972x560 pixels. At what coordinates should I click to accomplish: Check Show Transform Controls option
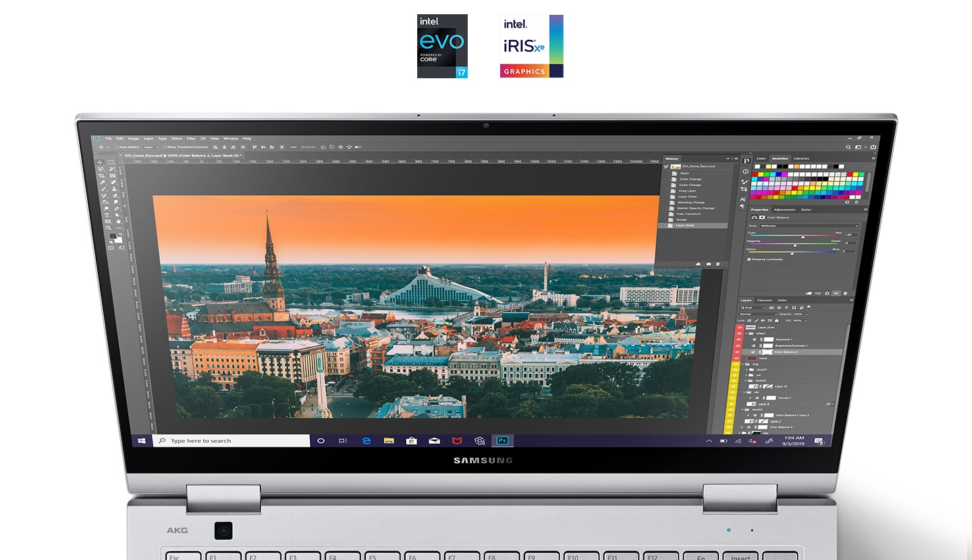pyautogui.click(x=164, y=147)
